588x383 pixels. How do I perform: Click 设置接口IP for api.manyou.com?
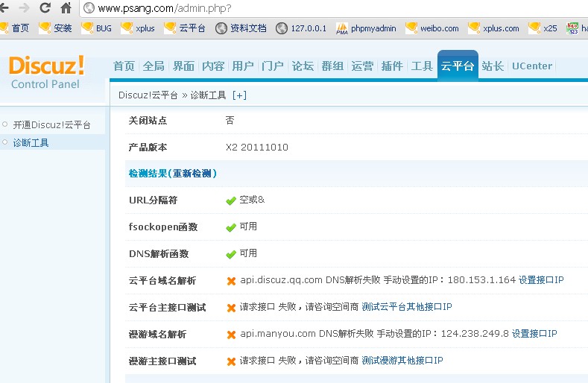[534, 334]
